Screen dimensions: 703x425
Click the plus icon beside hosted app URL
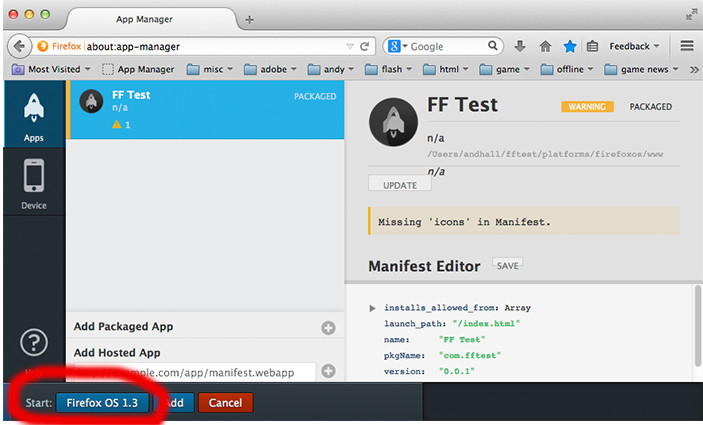click(328, 371)
